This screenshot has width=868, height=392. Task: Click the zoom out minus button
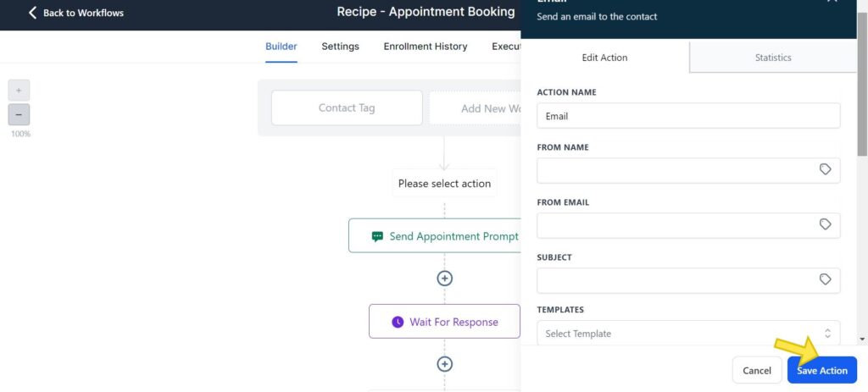(x=19, y=115)
